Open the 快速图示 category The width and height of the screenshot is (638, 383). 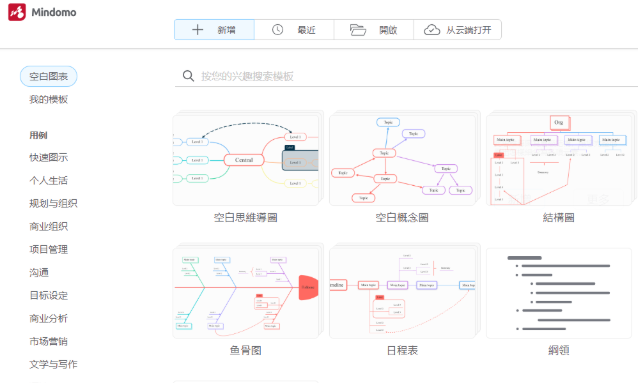pos(48,158)
